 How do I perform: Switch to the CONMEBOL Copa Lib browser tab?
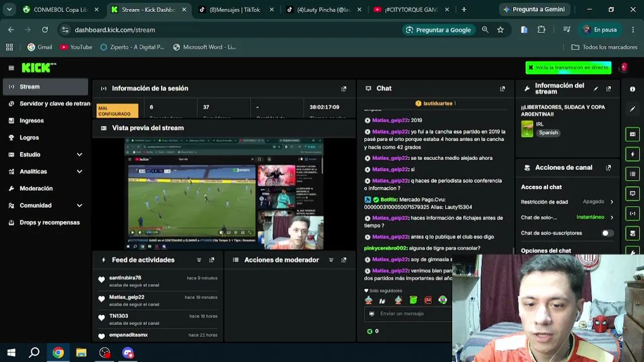[60, 10]
